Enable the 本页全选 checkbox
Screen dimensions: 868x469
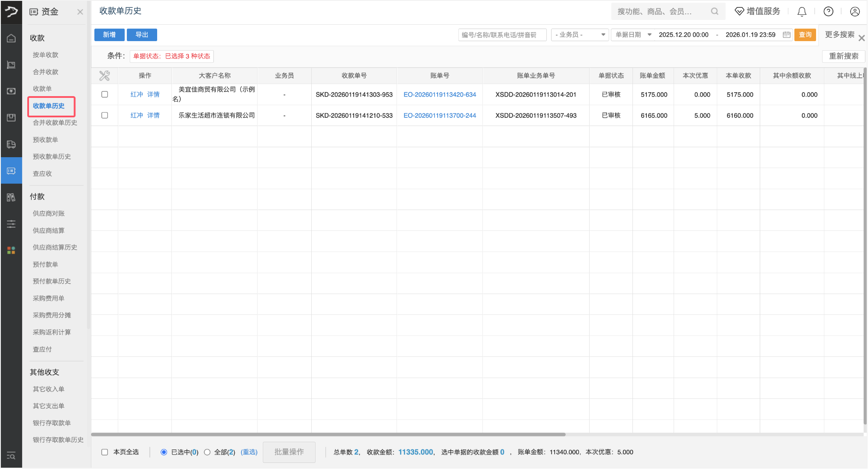coord(104,452)
